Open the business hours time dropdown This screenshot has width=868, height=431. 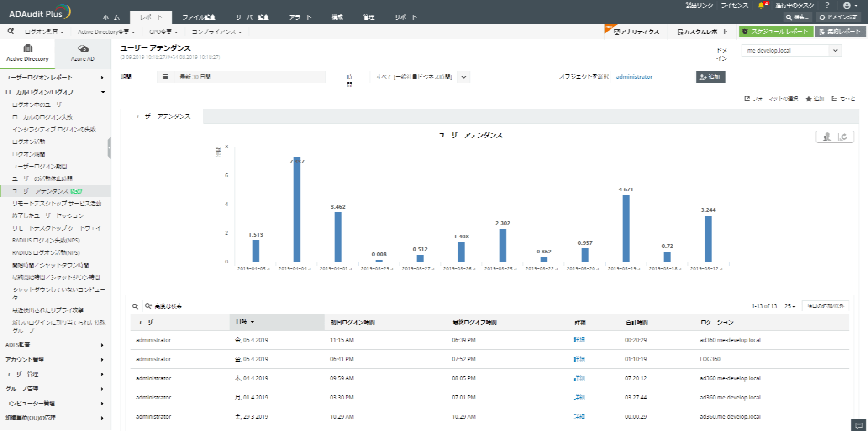419,77
